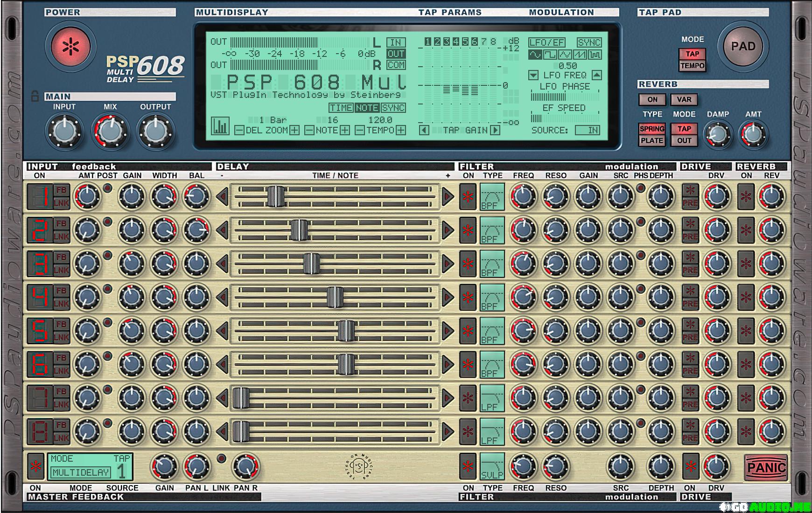Select the triangle LFO waveform icon
This screenshot has width=812, height=513.
click(565, 55)
